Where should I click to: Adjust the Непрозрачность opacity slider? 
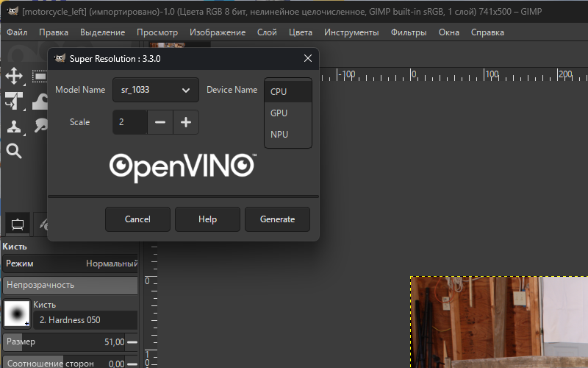coord(70,286)
